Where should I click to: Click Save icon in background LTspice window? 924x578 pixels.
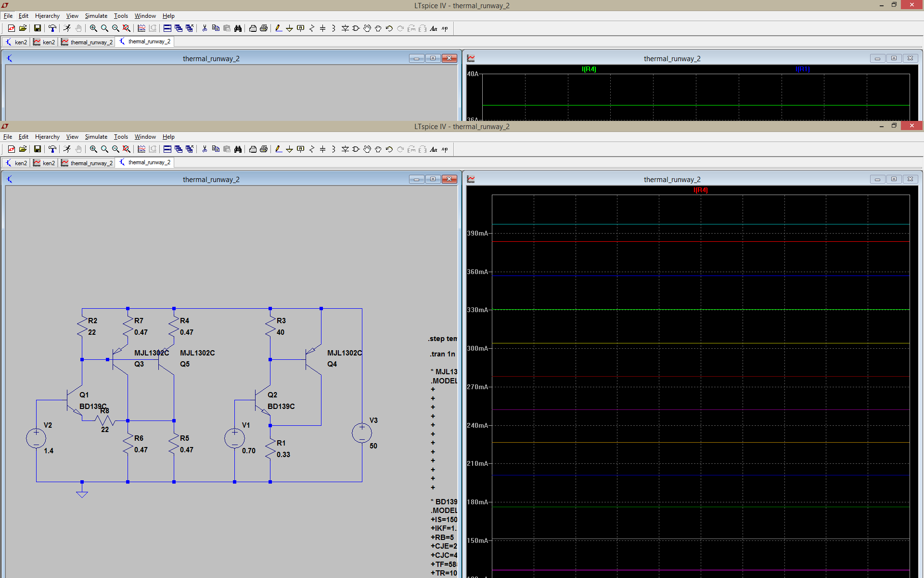point(37,28)
